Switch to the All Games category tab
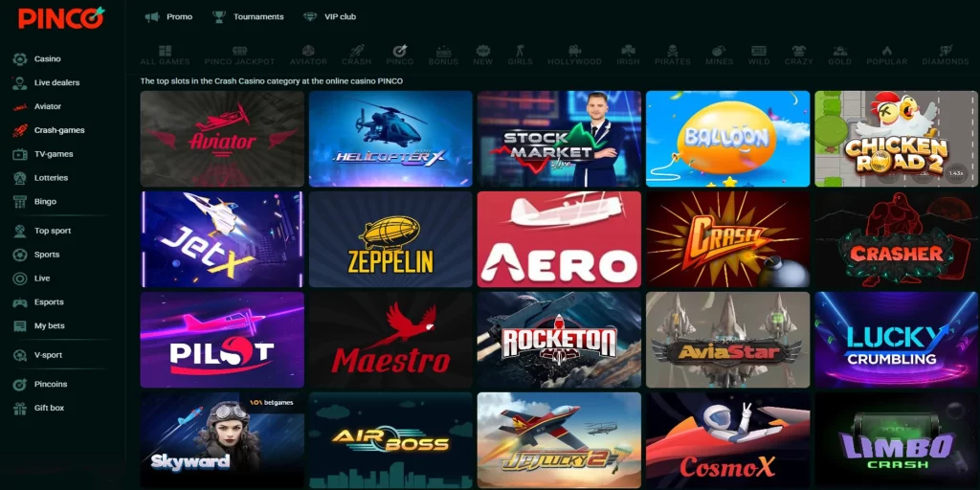 (x=165, y=55)
